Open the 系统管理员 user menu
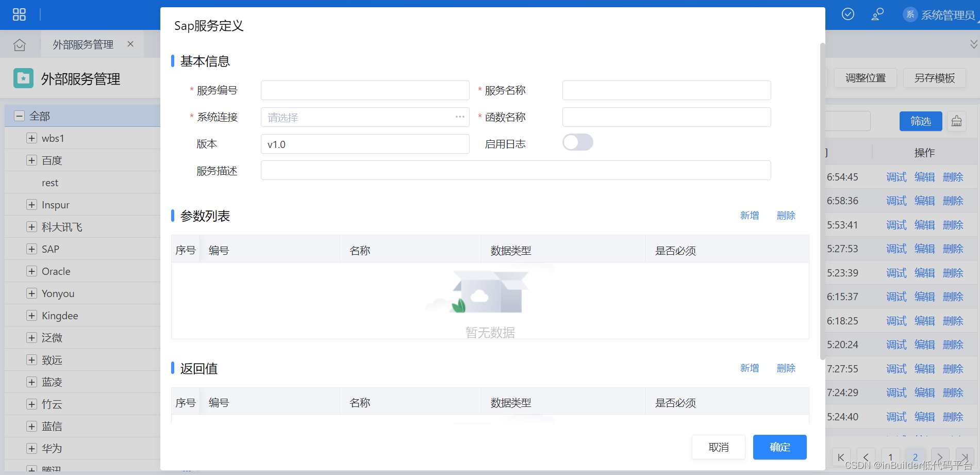 (x=939, y=14)
